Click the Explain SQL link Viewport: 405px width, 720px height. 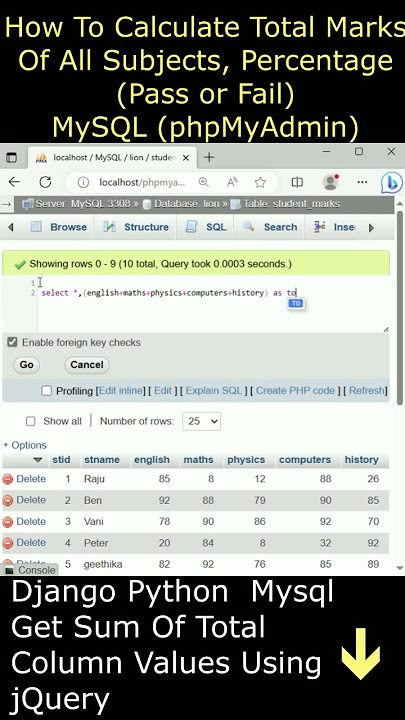(214, 391)
